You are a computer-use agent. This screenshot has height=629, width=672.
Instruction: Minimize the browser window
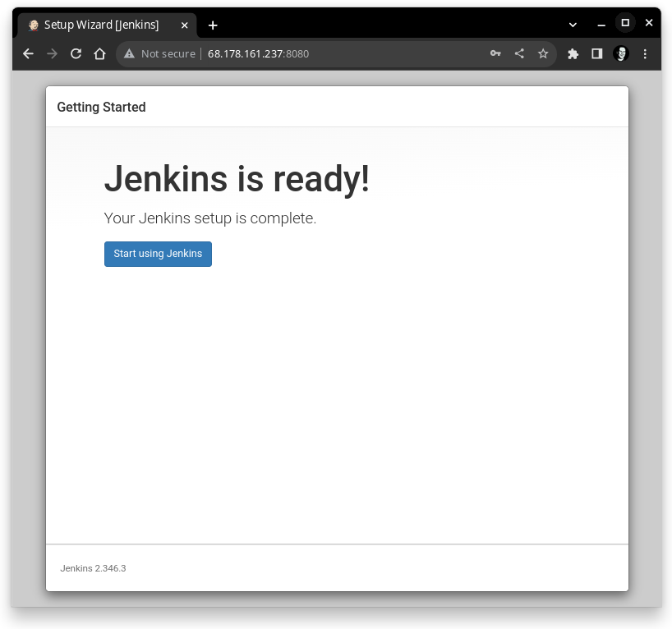point(601,25)
